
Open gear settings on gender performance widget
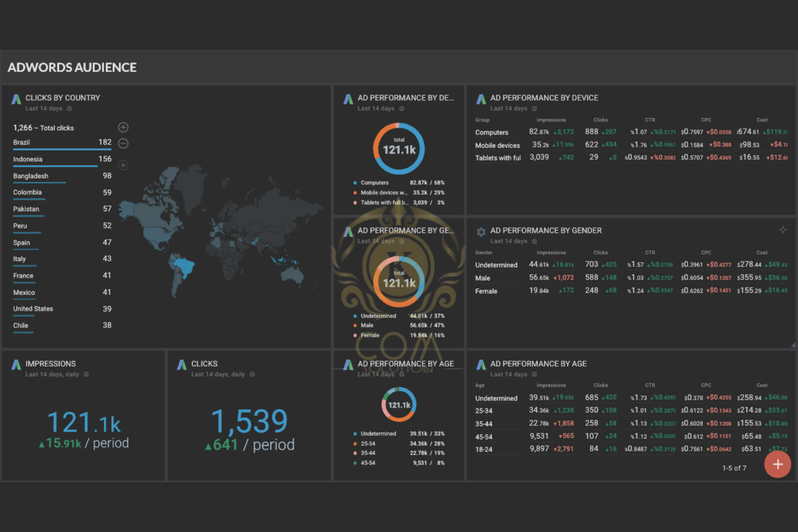pyautogui.click(x=481, y=232)
